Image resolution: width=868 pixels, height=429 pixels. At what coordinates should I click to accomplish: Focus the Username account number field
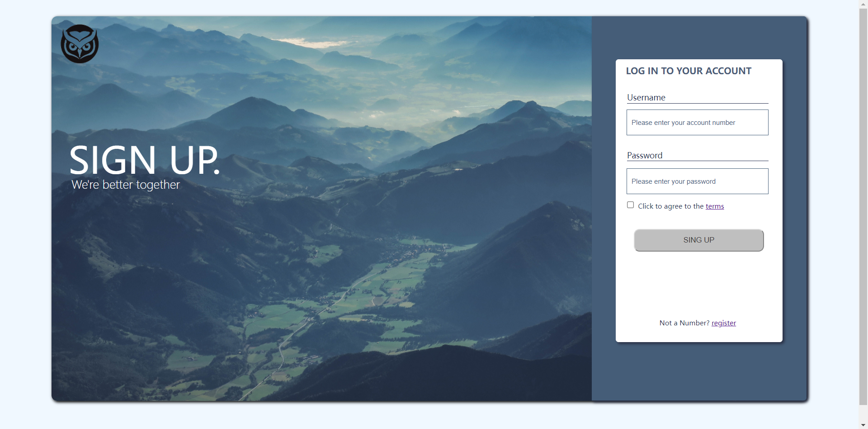pyautogui.click(x=697, y=122)
